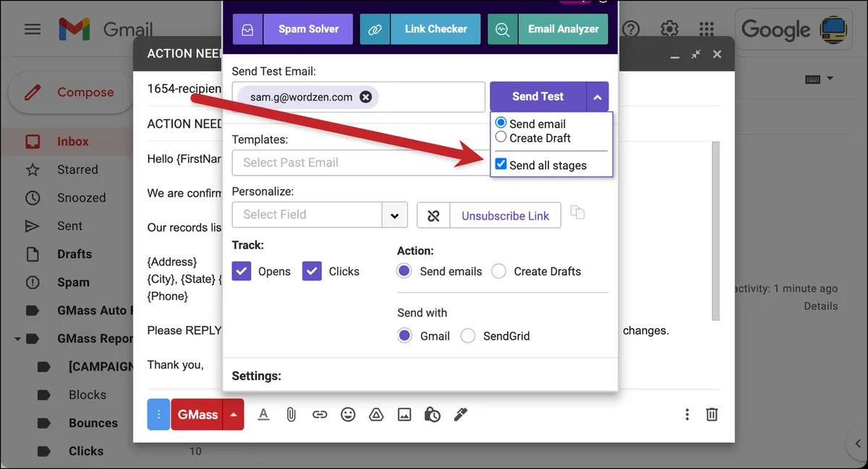
Task: Click the Send Test Email address field
Action: pyautogui.click(x=358, y=97)
